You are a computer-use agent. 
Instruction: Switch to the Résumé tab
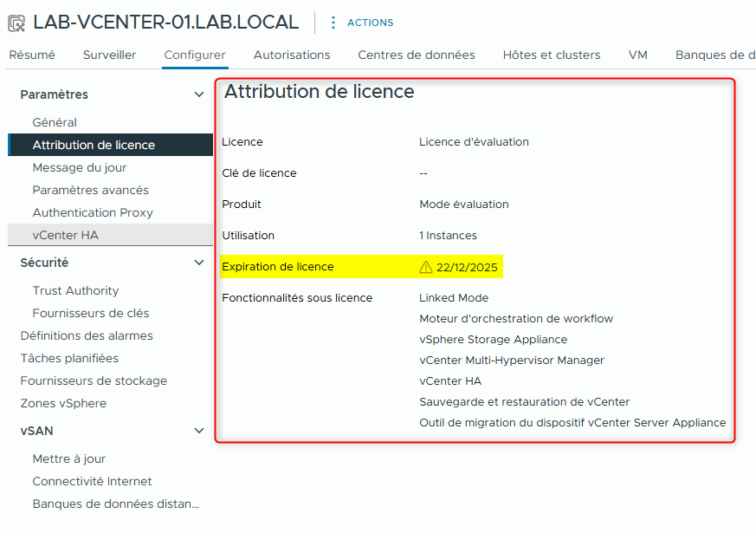tap(32, 54)
